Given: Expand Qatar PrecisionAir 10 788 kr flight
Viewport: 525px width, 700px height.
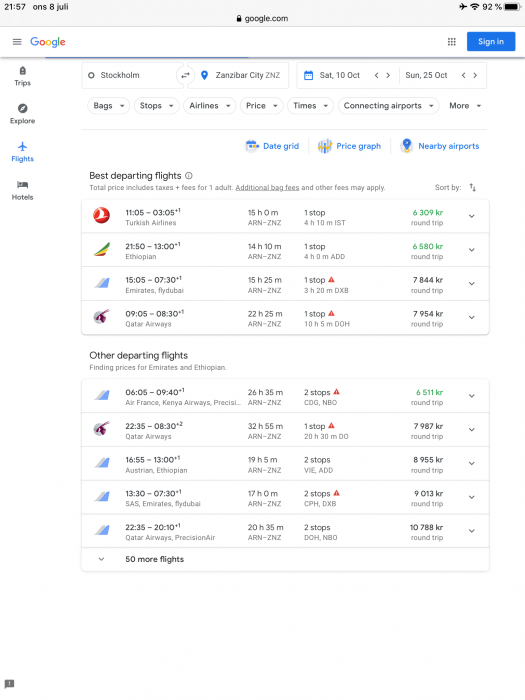Looking at the screenshot, I should 471,531.
